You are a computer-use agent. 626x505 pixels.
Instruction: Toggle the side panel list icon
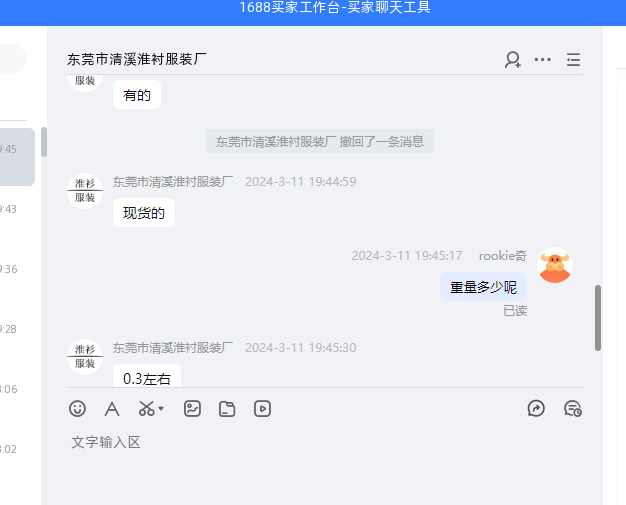[x=573, y=60]
